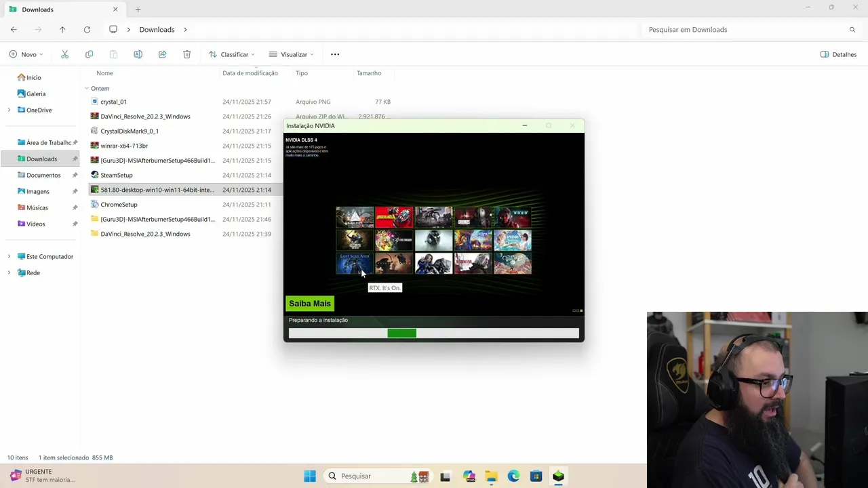Click the Share icon in the toolbar
The height and width of the screenshot is (488, 868).
pyautogui.click(x=162, y=54)
